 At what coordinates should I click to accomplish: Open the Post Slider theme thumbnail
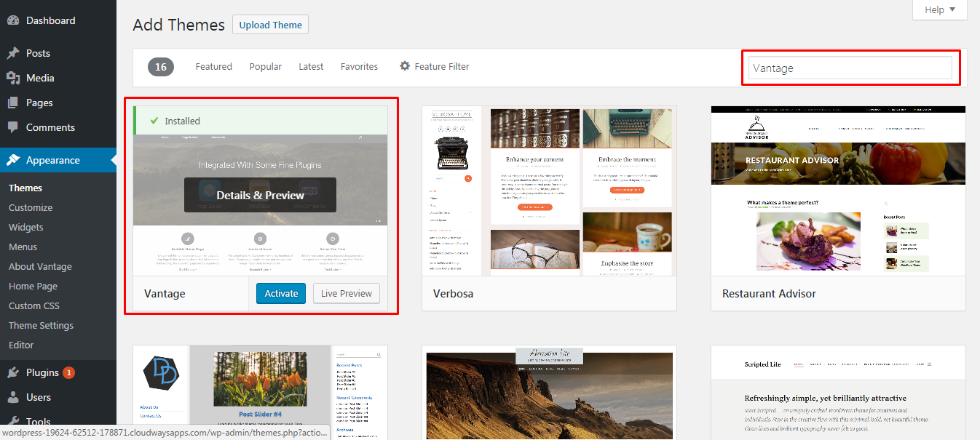pos(260,393)
